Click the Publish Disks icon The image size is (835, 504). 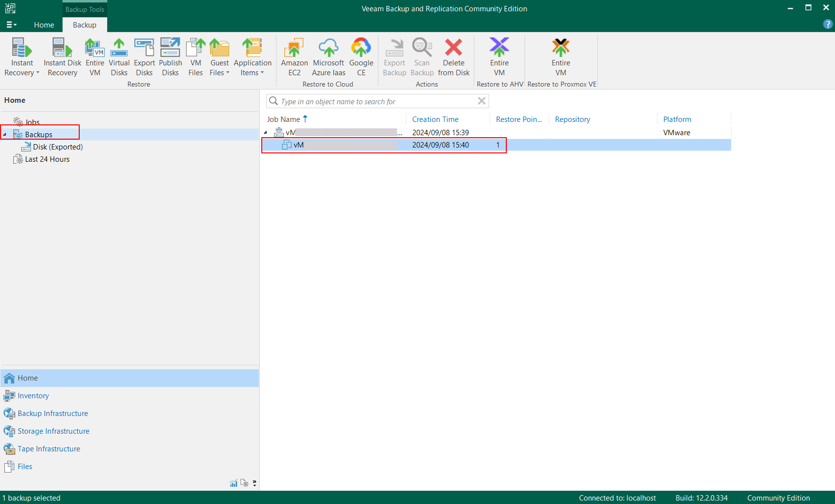pyautogui.click(x=170, y=48)
